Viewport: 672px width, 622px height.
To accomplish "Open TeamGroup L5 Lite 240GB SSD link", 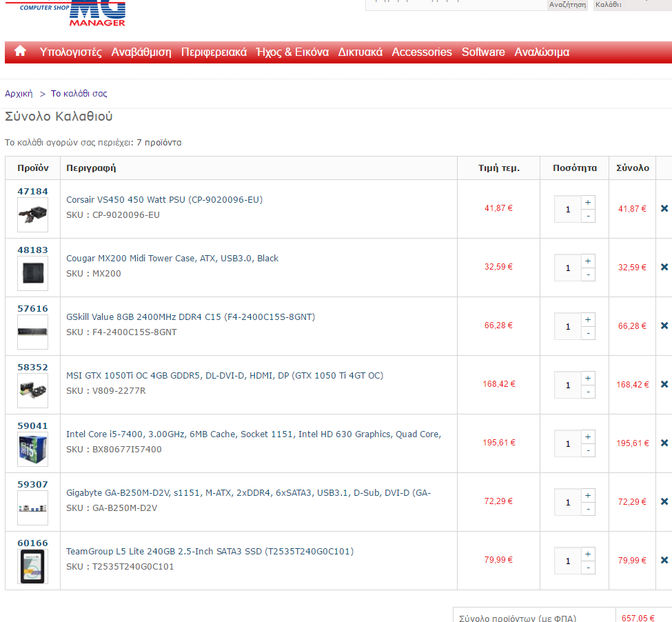I will [210, 551].
